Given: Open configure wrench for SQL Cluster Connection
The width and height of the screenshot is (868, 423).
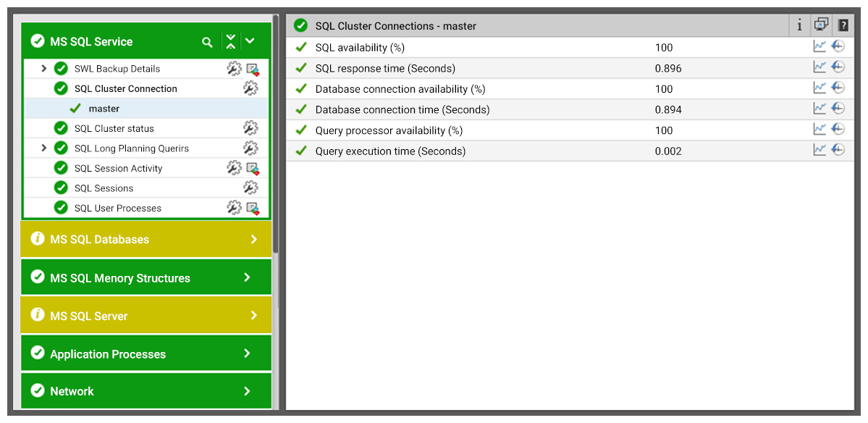Looking at the screenshot, I should pos(250,88).
